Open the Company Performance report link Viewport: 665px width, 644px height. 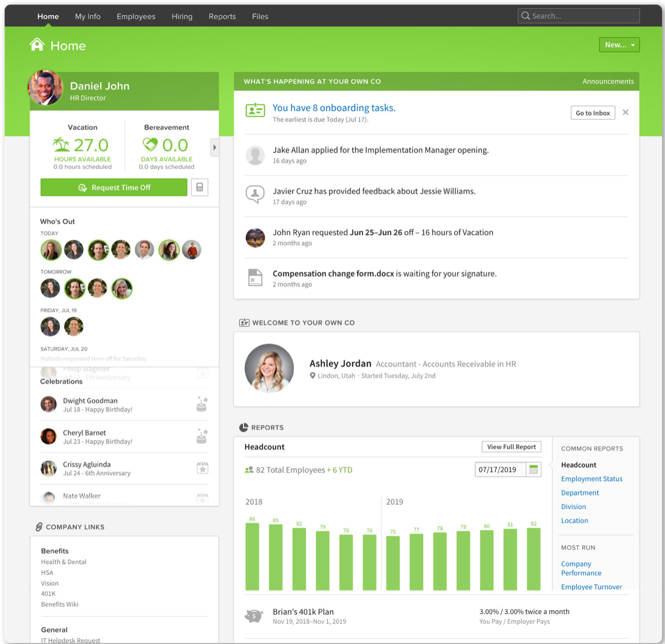(581, 568)
